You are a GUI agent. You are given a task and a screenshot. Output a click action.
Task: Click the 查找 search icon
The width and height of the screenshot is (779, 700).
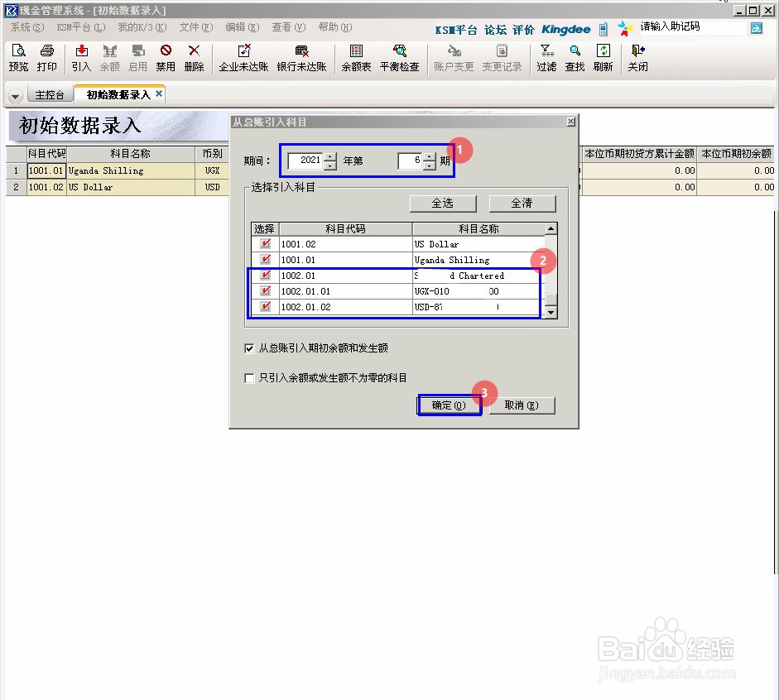click(575, 58)
